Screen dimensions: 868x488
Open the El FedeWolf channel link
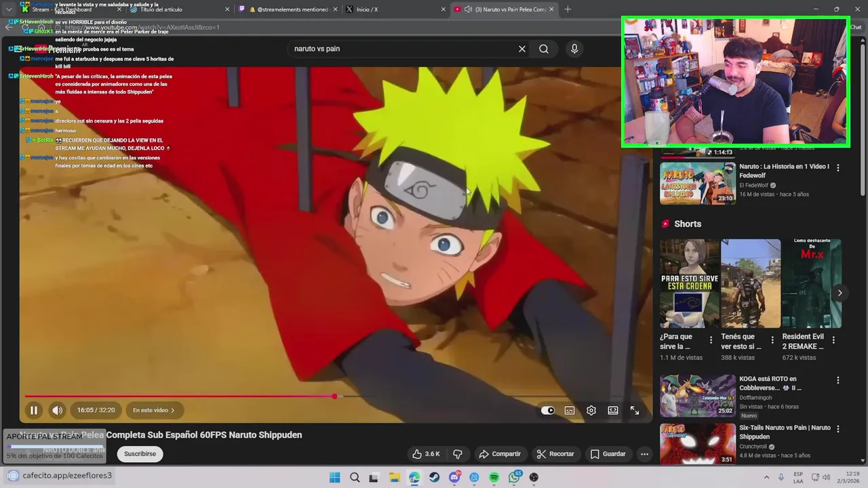pyautogui.click(x=753, y=185)
